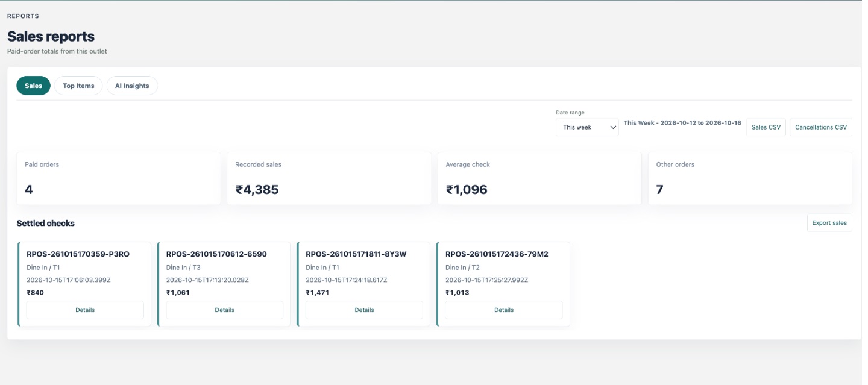Download the Sales CSV
The image size is (868, 385).
coord(766,127)
